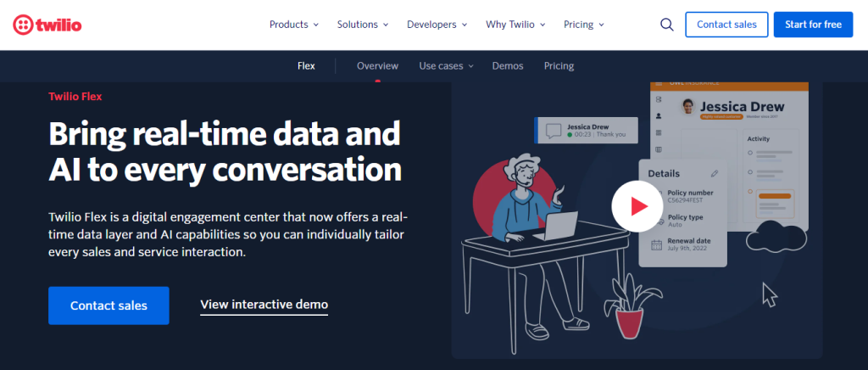
Task: Click the pencil edit icon in Details
Action: click(714, 173)
